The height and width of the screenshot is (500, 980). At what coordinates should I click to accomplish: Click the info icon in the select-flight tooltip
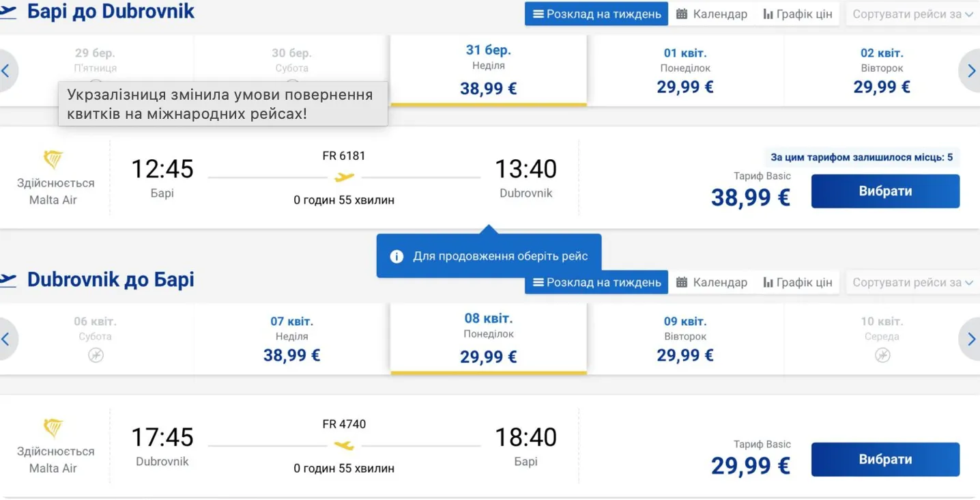(398, 255)
